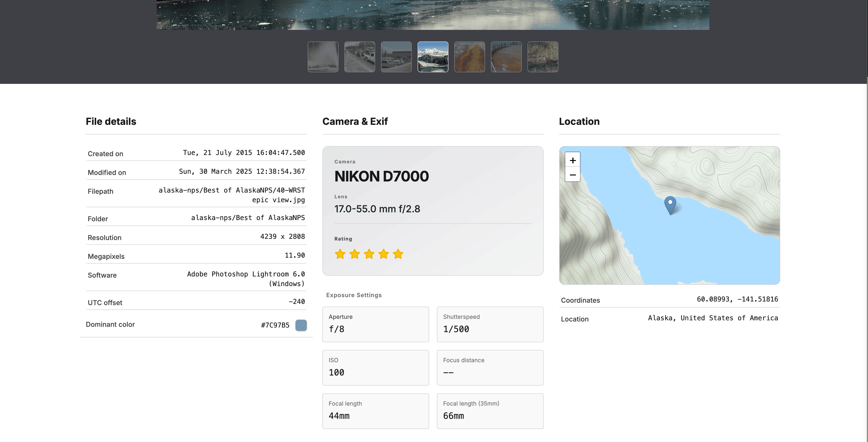Set rating to two stars
Viewport: 868px width, 442px height.
pos(354,254)
